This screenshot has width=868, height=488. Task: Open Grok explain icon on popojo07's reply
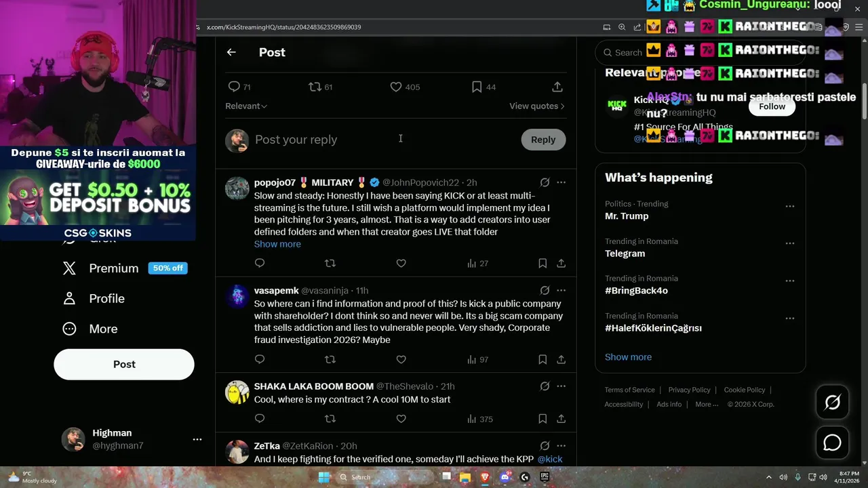545,182
